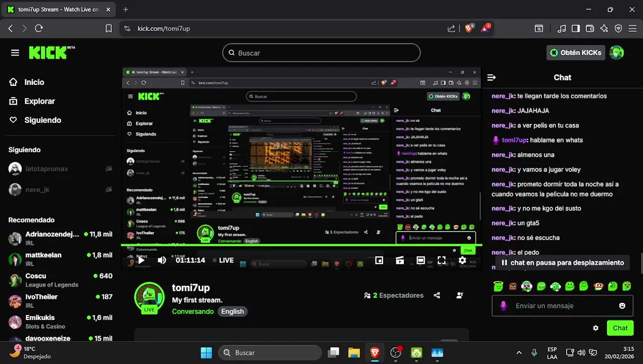Open the video player settings gear
The width and height of the screenshot is (643, 364).
coord(462,260)
